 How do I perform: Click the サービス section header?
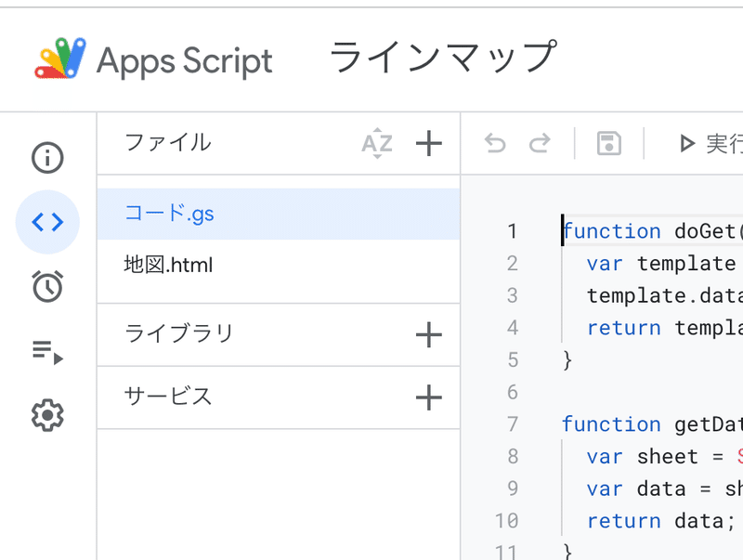[169, 397]
